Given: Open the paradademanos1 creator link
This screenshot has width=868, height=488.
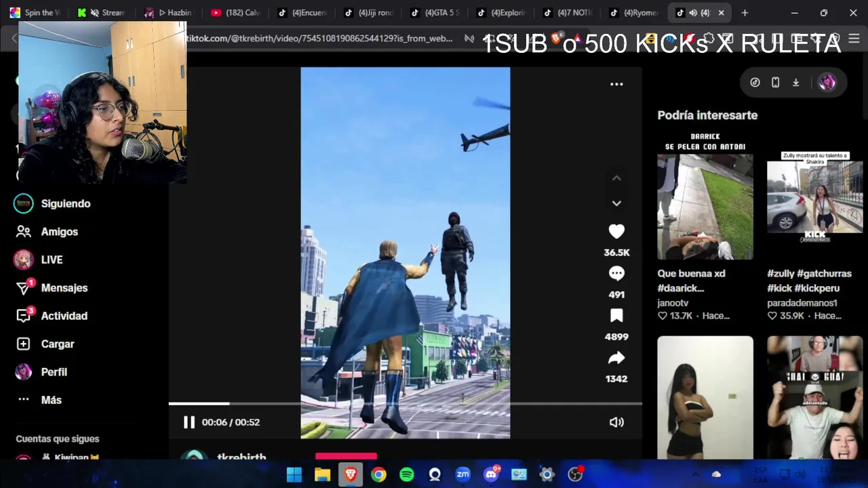Looking at the screenshot, I should click(x=802, y=303).
